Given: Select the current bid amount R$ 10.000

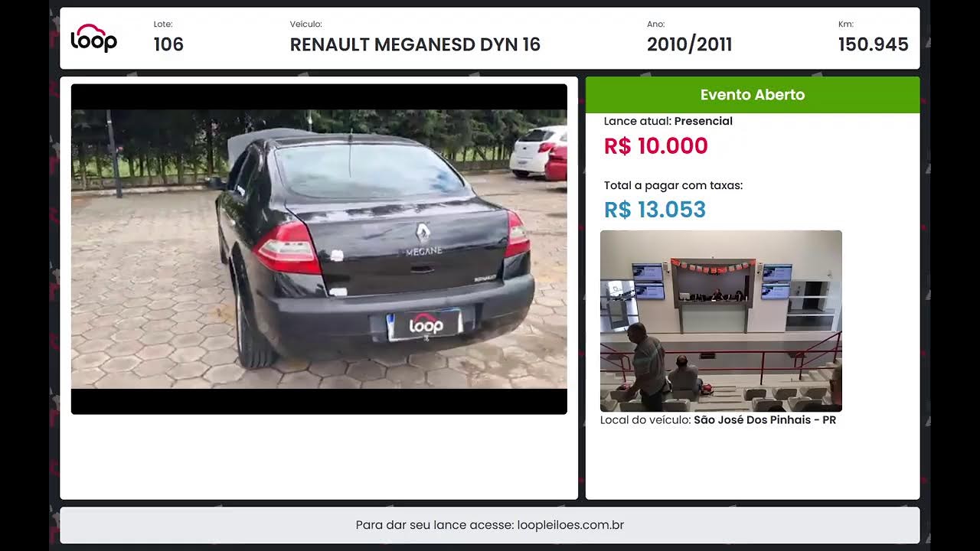Looking at the screenshot, I should coord(655,146).
